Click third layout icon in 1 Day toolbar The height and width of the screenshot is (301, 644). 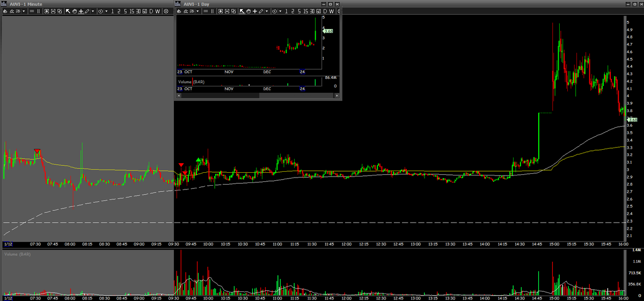coord(233,11)
